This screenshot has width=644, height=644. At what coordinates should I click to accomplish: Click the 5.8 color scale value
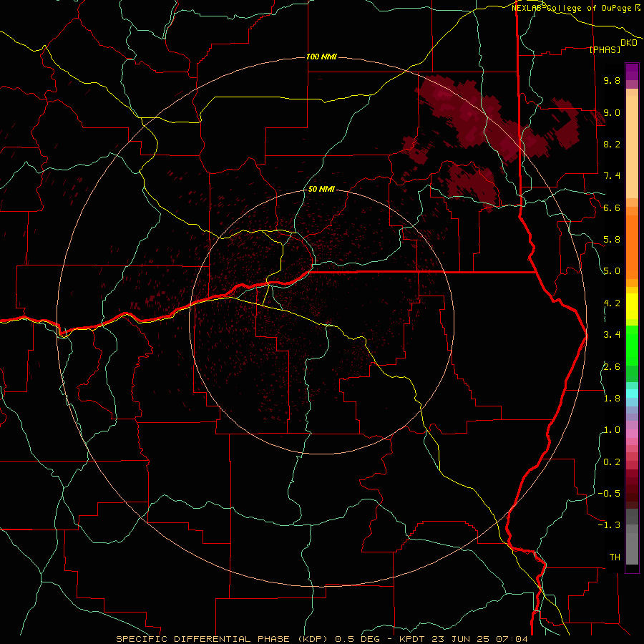[612, 240]
